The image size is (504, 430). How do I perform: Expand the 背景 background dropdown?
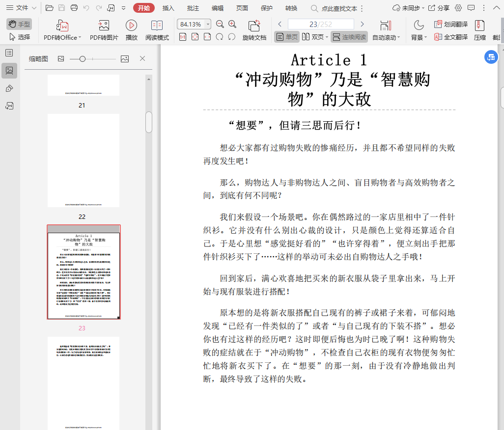tap(425, 37)
